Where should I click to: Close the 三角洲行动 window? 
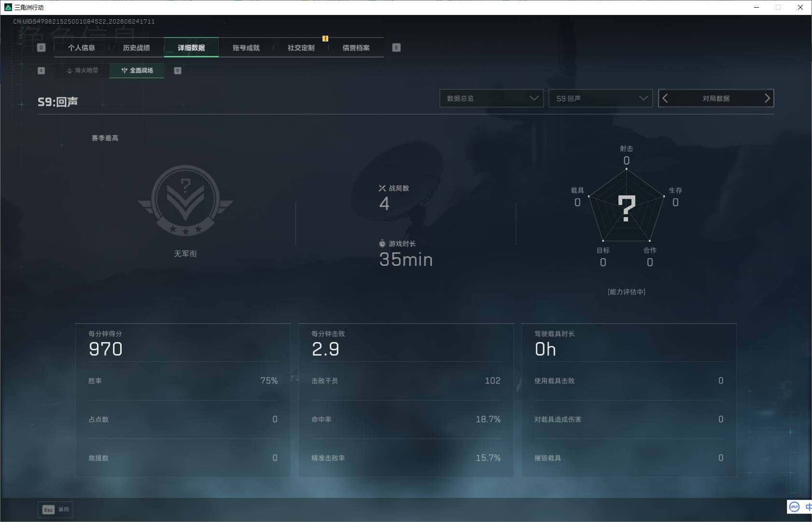[x=800, y=7]
